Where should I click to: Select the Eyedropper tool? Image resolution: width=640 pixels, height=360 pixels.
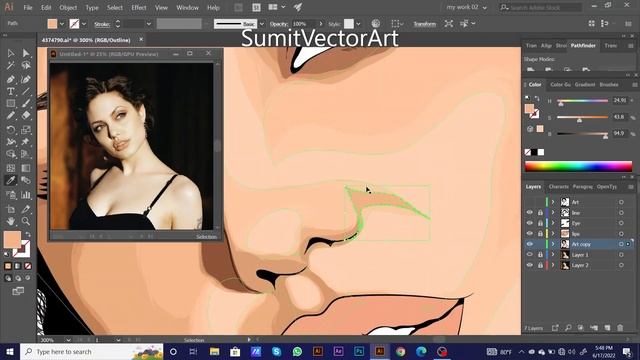coord(11,180)
